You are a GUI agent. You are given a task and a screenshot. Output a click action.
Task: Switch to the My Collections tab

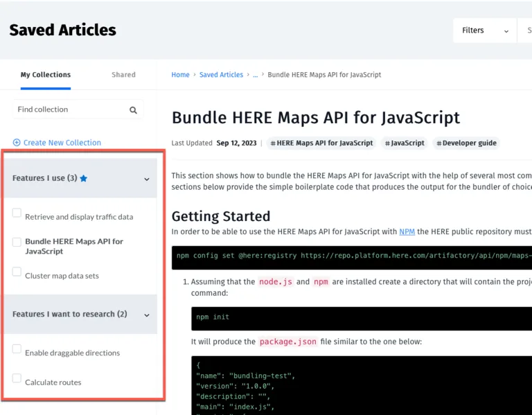[46, 75]
